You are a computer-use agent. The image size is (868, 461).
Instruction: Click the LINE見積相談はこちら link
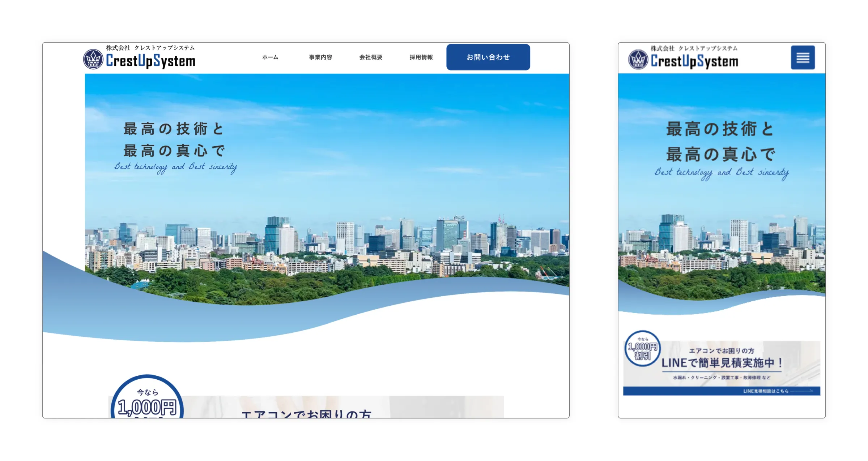point(766,391)
